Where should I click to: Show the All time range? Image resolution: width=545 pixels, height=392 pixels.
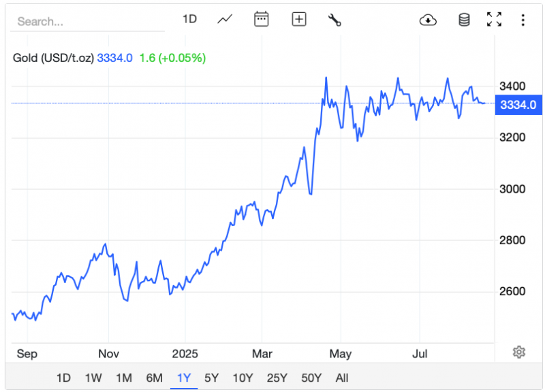[342, 378]
